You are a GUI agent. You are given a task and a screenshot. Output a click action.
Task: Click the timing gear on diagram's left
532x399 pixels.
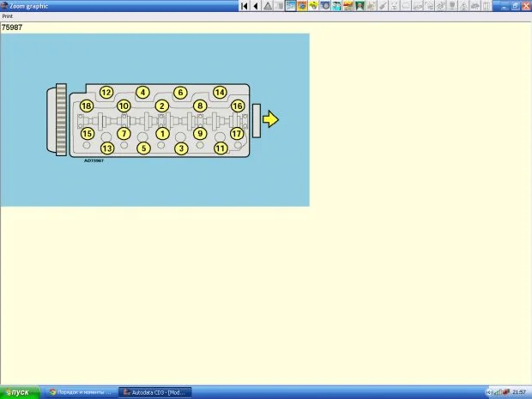pyautogui.click(x=60, y=119)
